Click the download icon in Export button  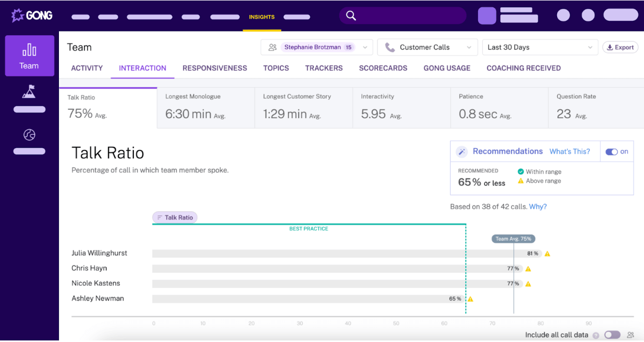(x=610, y=47)
